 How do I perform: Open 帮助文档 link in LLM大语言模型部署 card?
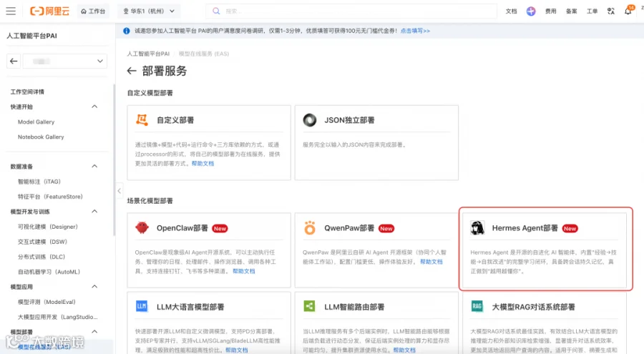237,350
